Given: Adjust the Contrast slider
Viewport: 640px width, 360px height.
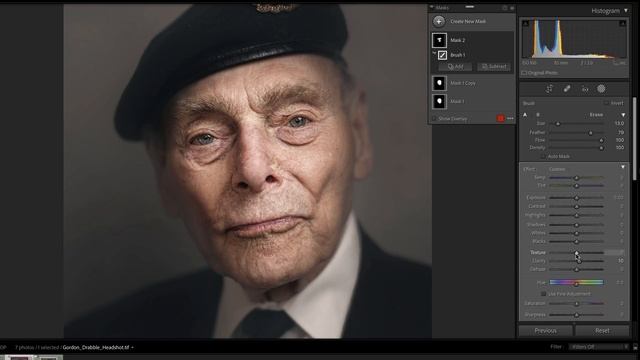Looking at the screenshot, I should [576, 207].
